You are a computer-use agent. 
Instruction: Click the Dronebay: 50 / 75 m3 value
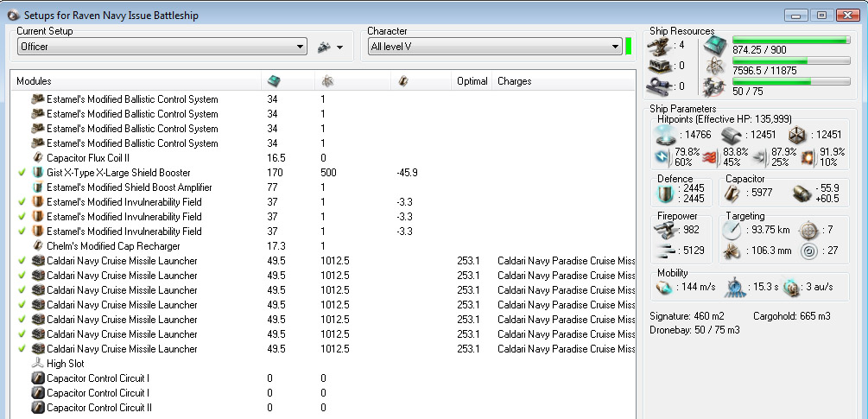pos(694,330)
